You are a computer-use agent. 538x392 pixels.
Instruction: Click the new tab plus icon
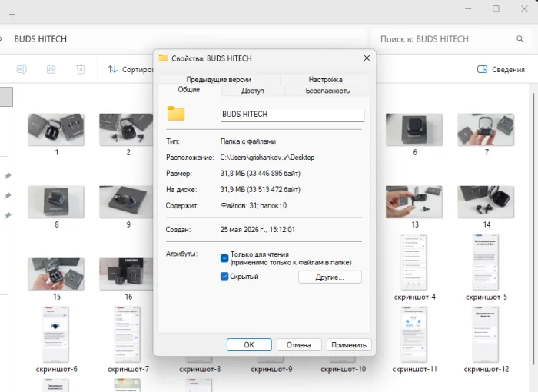[12, 15]
